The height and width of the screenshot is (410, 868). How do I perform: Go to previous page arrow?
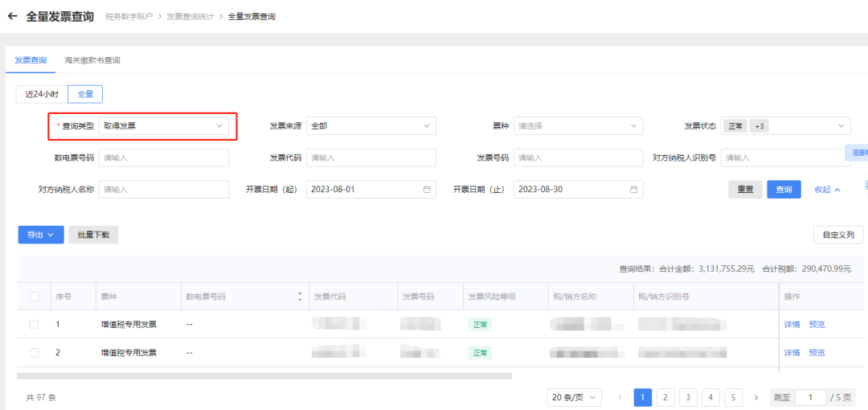620,397
